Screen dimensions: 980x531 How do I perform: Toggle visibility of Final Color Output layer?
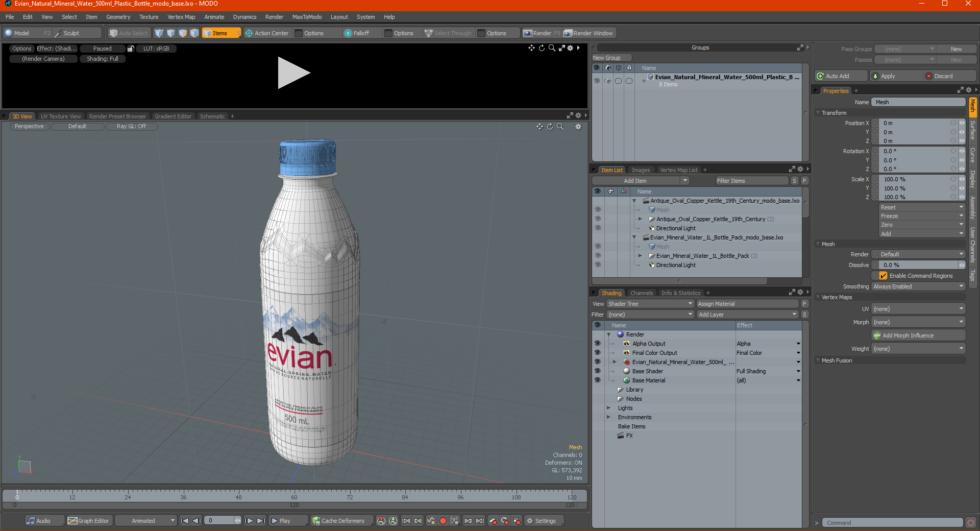(x=597, y=353)
